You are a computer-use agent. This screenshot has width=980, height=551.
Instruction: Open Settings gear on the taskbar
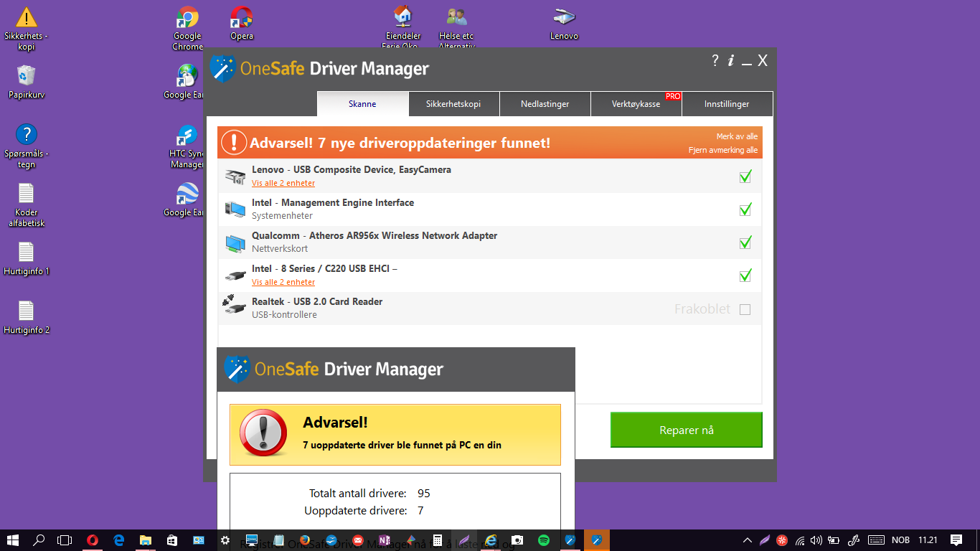[x=225, y=540]
